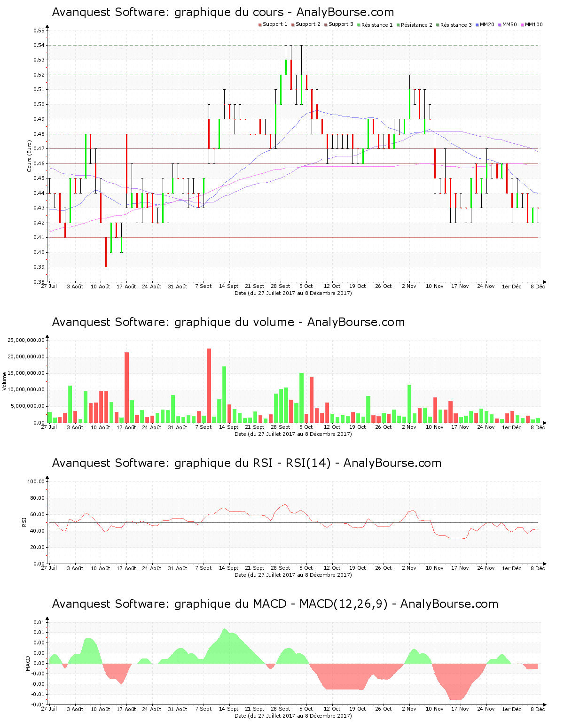Click the date range caption under MACD chart

293,716
